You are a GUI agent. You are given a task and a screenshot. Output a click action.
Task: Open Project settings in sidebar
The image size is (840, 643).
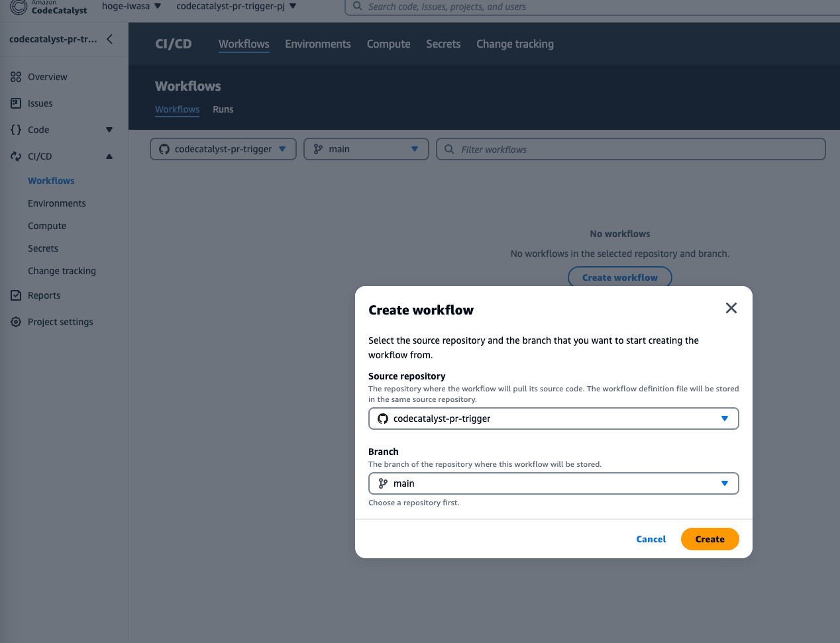(60, 322)
